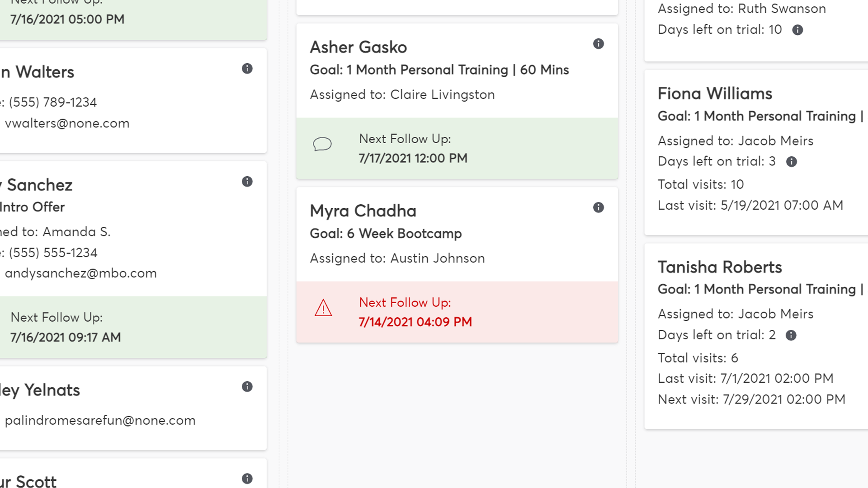Select follow-up date 7/17/2021 12:00 PM
Image resolution: width=868 pixels, height=488 pixels.
tap(413, 158)
